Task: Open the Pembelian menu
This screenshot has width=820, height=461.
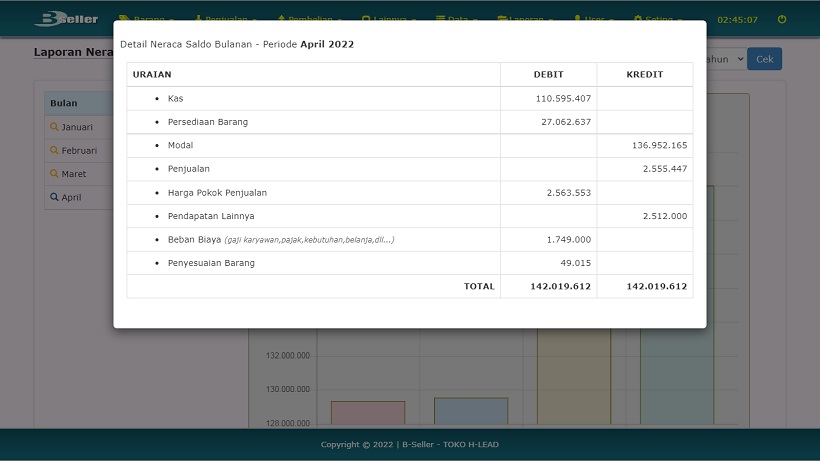Action: point(309,19)
